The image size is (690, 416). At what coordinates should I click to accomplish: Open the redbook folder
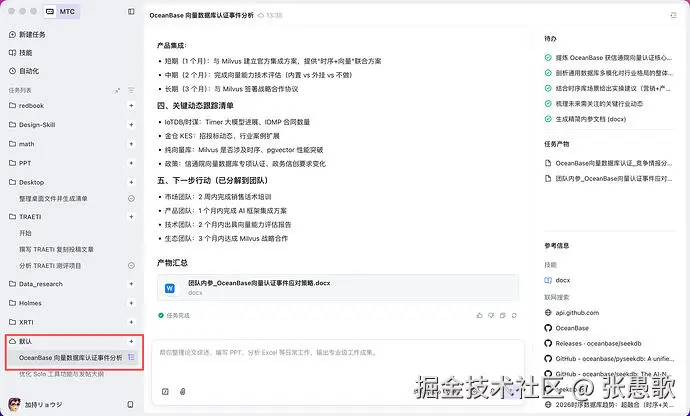pos(26,106)
